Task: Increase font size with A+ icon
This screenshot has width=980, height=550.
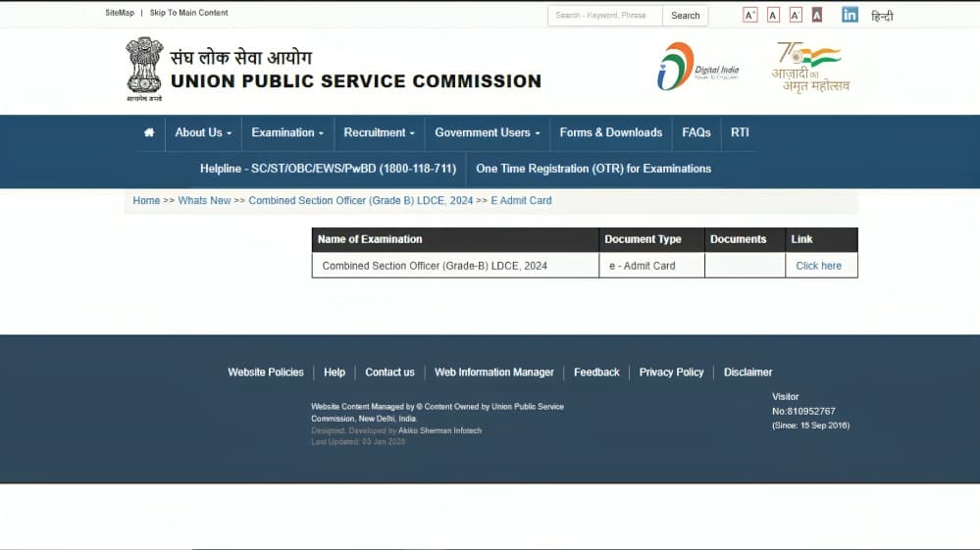Action: click(750, 15)
